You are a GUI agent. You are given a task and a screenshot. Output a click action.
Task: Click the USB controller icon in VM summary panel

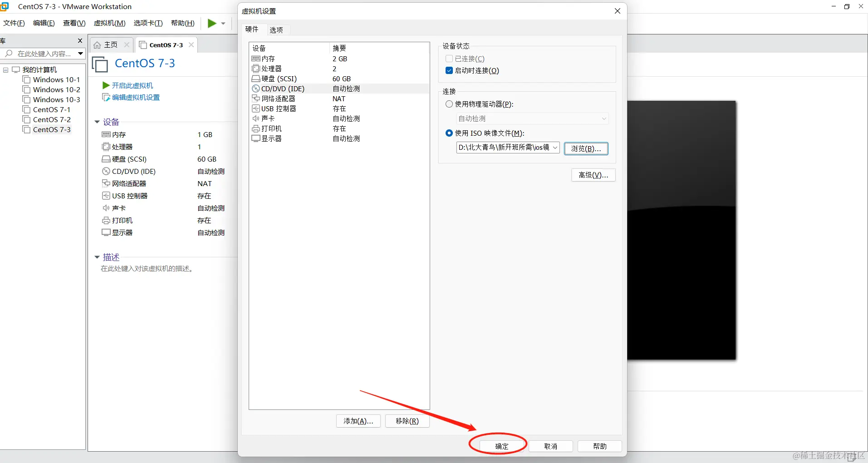(106, 196)
